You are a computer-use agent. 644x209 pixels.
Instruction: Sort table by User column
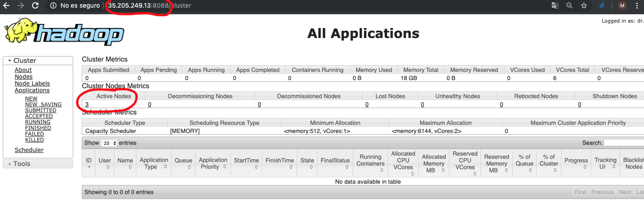coord(105,163)
